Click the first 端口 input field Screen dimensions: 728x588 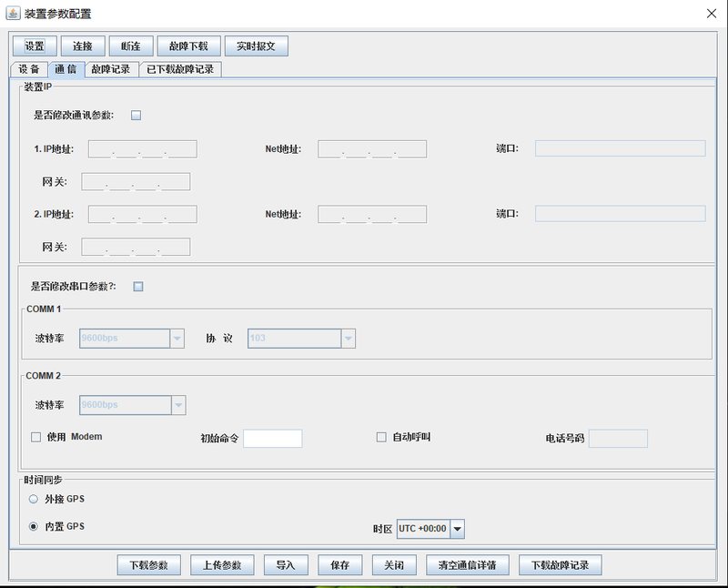pos(621,148)
